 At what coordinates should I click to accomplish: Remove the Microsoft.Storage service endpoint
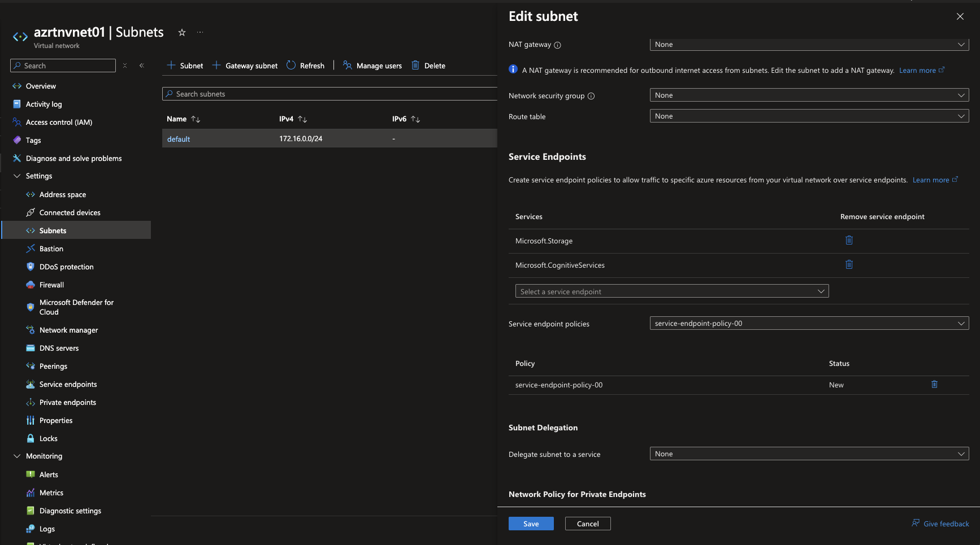click(848, 240)
